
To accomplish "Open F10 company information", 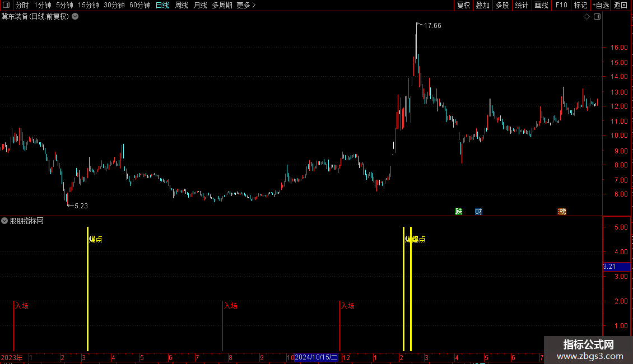I will pyautogui.click(x=561, y=5).
